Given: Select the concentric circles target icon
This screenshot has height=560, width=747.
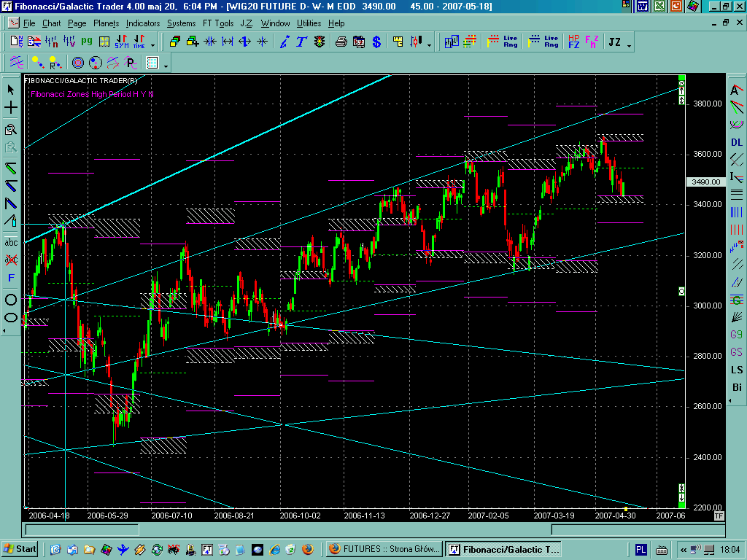Looking at the screenshot, I should (x=77, y=62).
